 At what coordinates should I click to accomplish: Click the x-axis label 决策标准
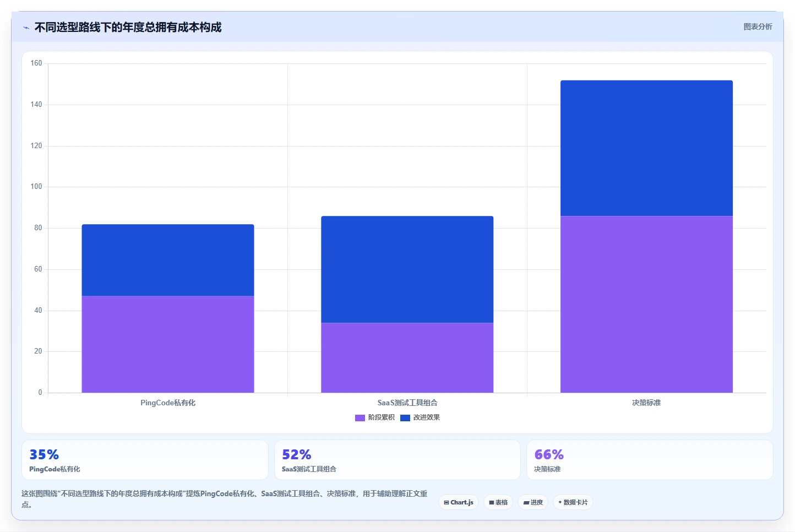click(x=646, y=403)
